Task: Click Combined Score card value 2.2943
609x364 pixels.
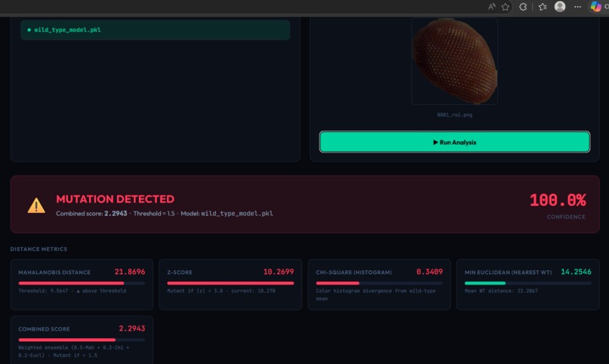Action: (132, 329)
